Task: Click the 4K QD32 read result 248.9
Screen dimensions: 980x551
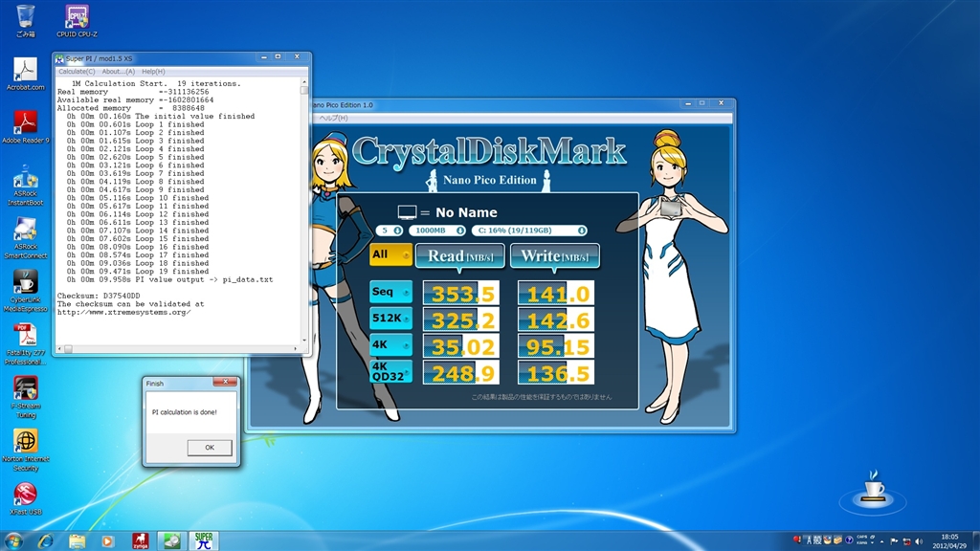Action: click(461, 372)
